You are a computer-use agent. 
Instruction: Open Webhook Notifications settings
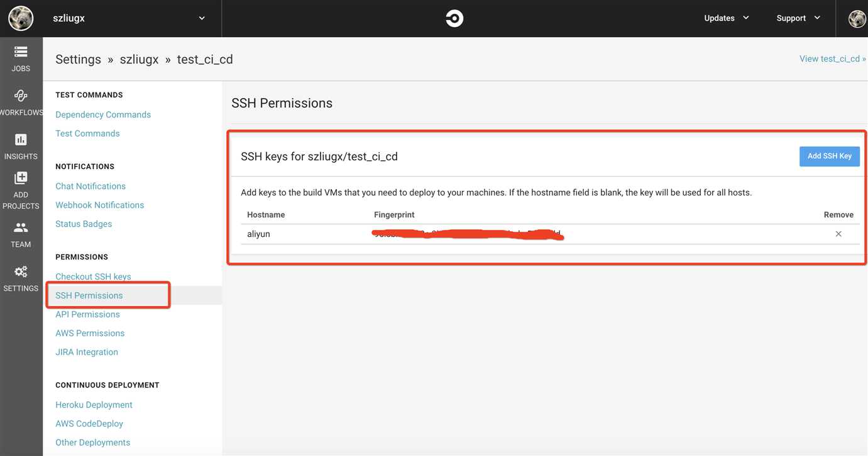pyautogui.click(x=99, y=205)
